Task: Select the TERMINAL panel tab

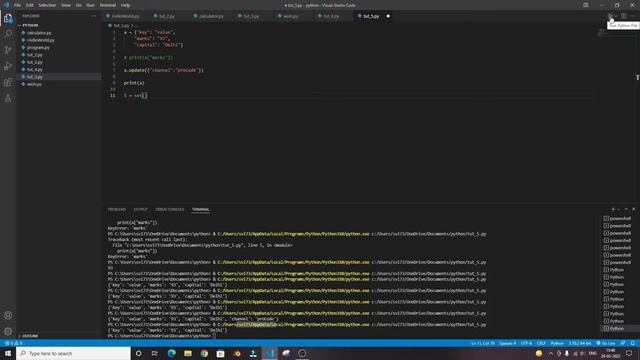Action: coord(200,209)
